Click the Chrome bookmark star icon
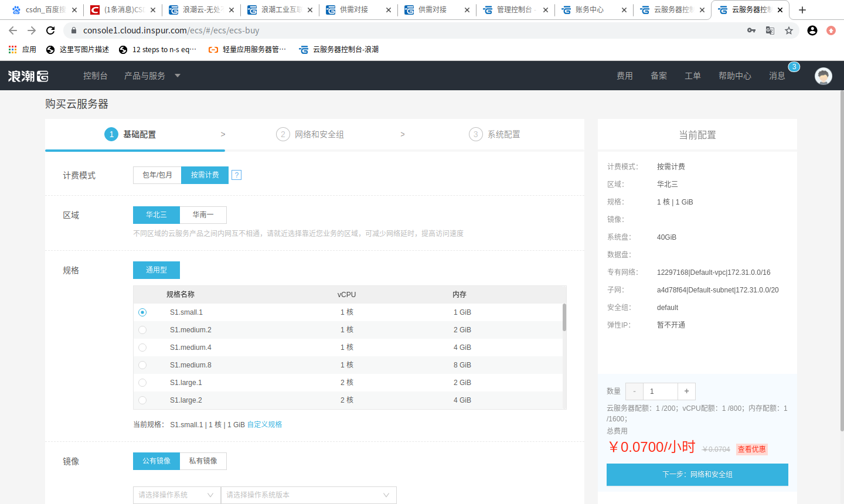This screenshot has width=844, height=504. pos(789,30)
